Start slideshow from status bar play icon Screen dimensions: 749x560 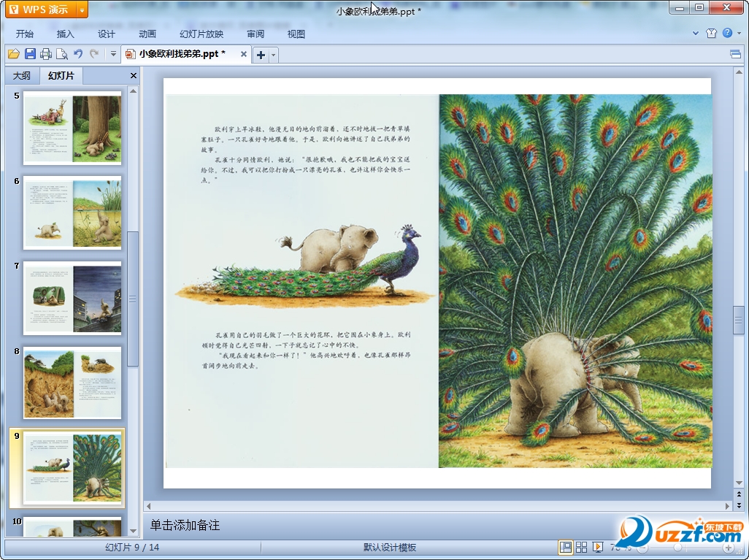598,547
